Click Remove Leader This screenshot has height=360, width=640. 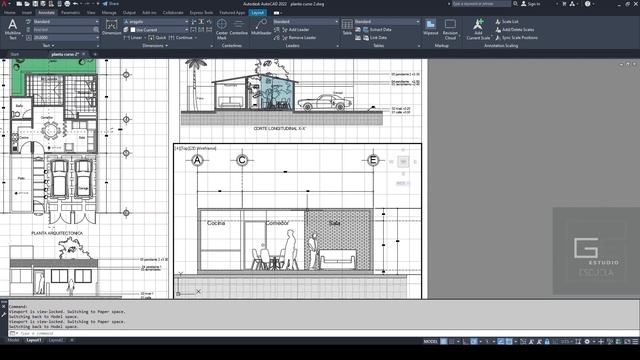[299, 38]
